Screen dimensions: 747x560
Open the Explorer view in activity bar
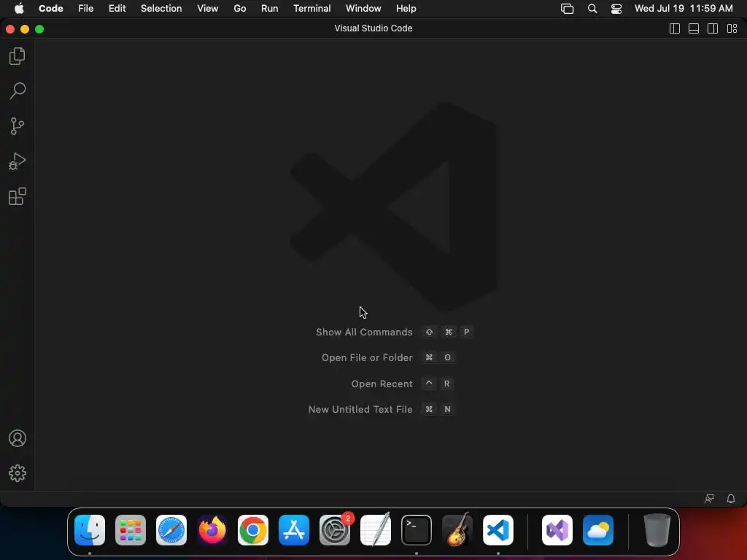[18, 56]
